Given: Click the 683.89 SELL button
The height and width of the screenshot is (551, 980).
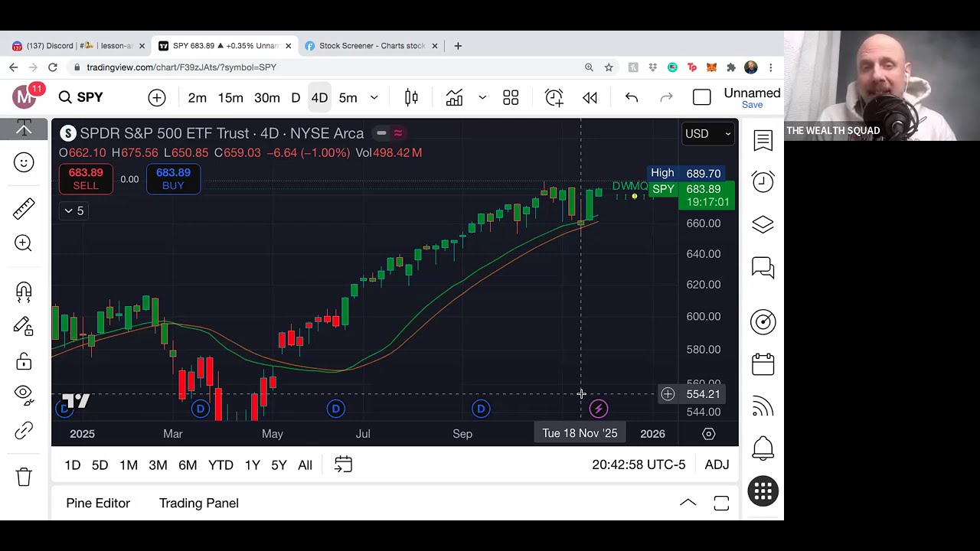Looking at the screenshot, I should click(86, 179).
